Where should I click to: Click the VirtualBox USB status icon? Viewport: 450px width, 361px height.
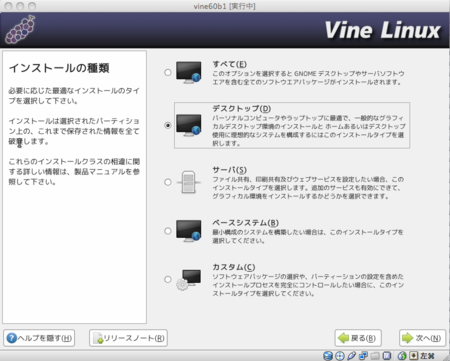click(352, 356)
